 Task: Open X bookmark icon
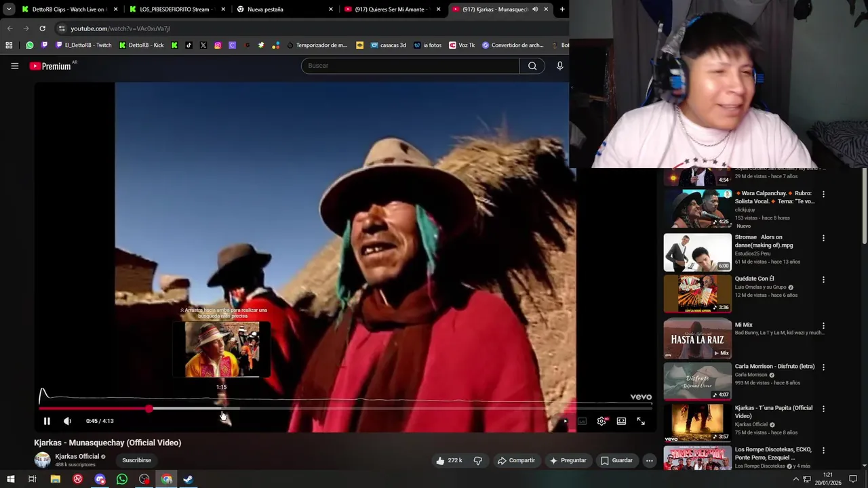click(203, 45)
